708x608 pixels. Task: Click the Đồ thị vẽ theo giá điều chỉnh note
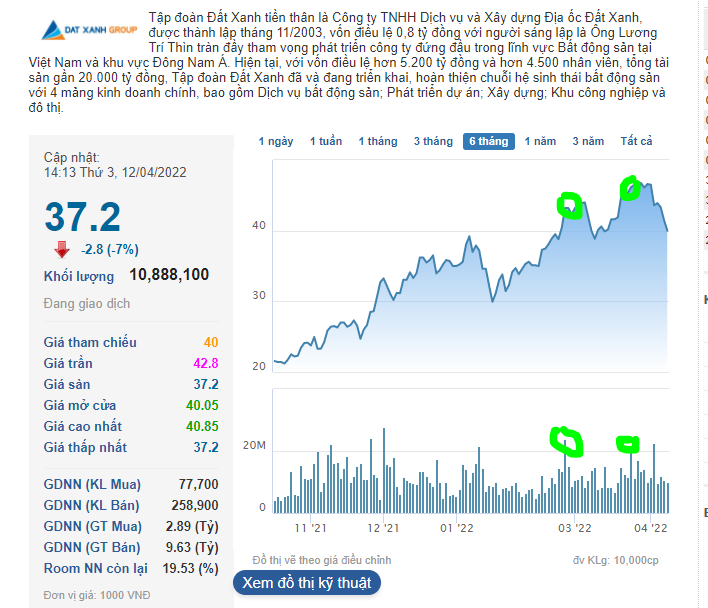[x=321, y=560]
